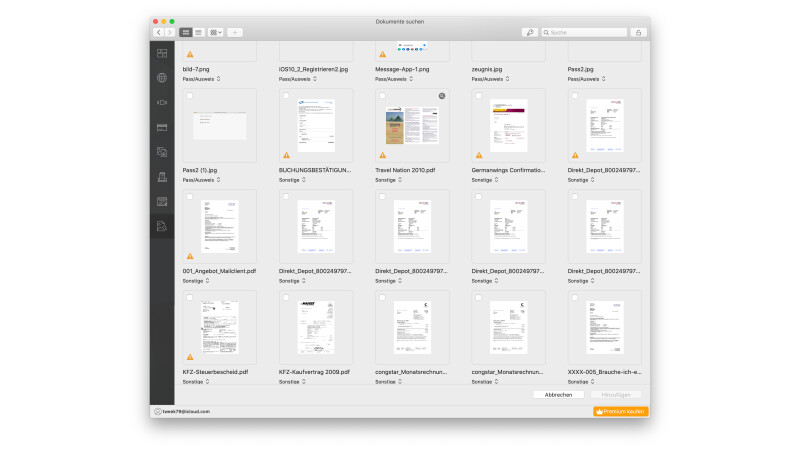The image size is (800, 450).
Task: Select the KFZ-Steuerbescheid.pdf checkbox
Action: [x=189, y=298]
